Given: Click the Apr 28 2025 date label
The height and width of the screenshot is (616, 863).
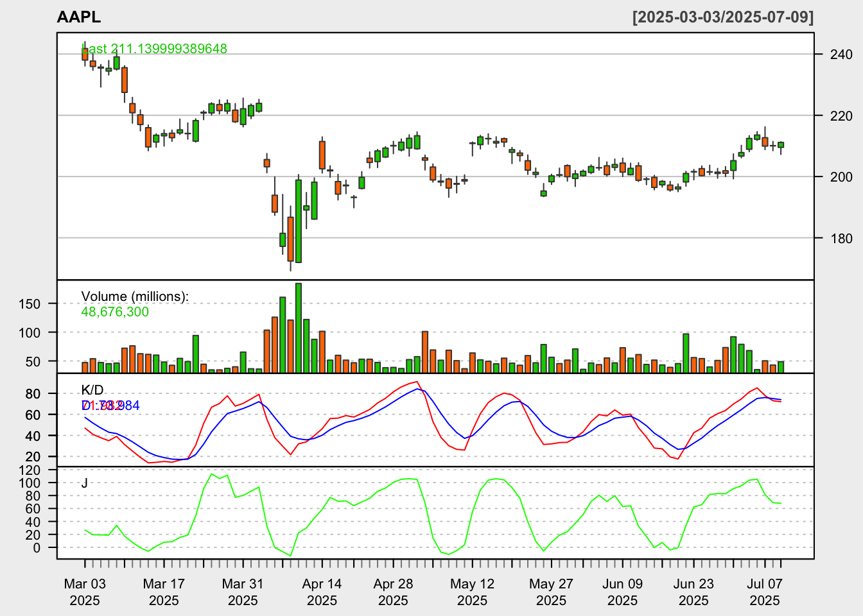Looking at the screenshot, I should tap(393, 592).
